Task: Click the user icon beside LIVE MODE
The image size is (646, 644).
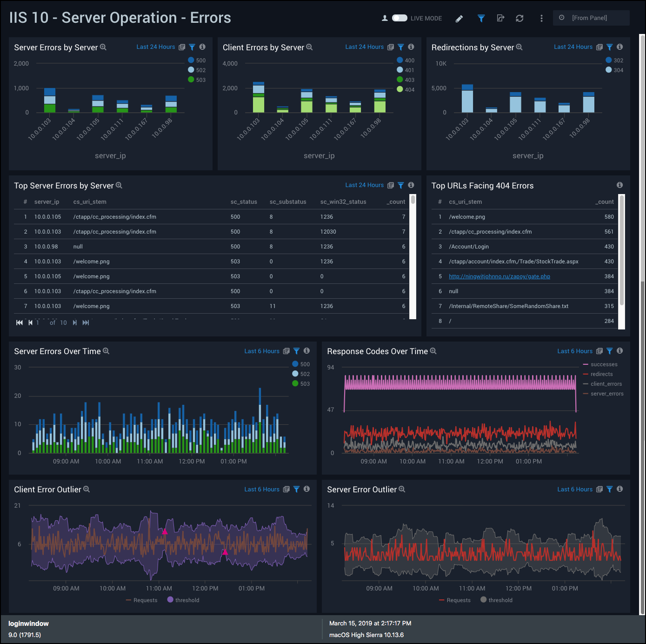Action: [x=385, y=18]
